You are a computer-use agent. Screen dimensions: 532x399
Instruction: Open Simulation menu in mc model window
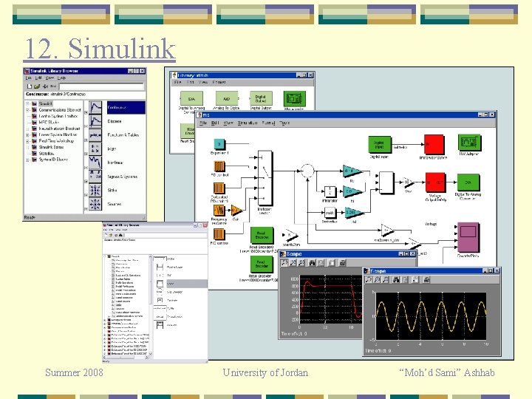point(248,123)
